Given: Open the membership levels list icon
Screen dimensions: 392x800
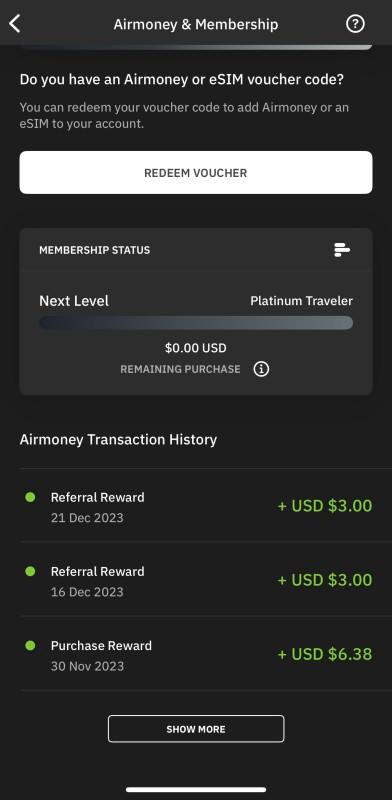Looking at the screenshot, I should 341,250.
